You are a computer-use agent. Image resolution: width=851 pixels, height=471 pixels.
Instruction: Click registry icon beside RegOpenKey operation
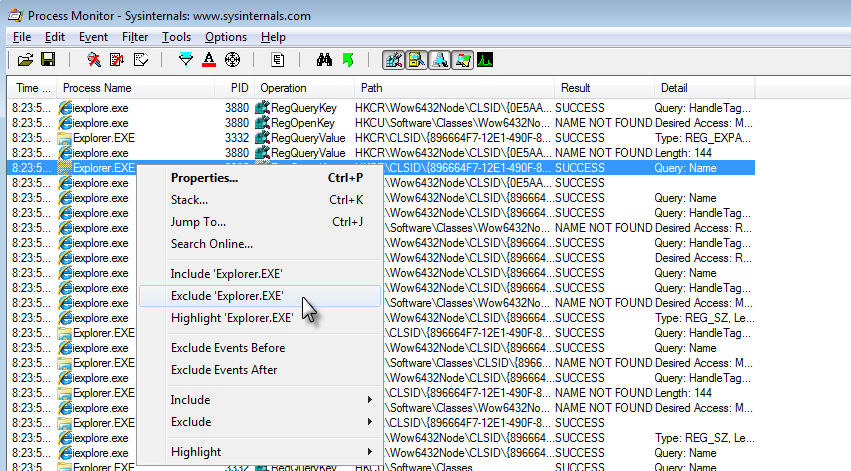click(263, 123)
